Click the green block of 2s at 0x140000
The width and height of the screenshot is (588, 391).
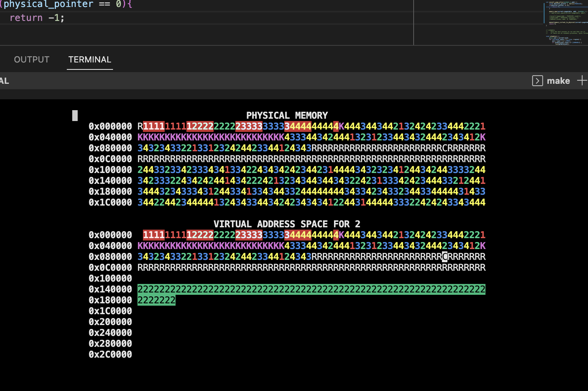(x=311, y=289)
